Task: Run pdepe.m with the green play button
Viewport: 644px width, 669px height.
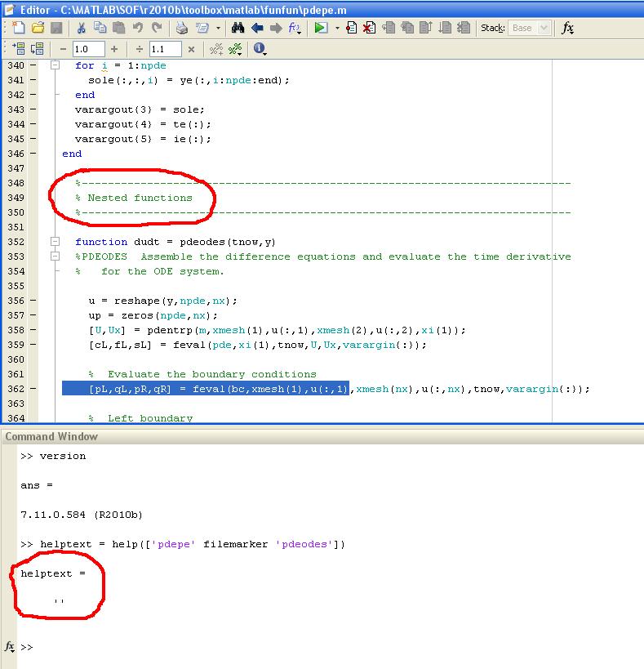Action: click(321, 28)
